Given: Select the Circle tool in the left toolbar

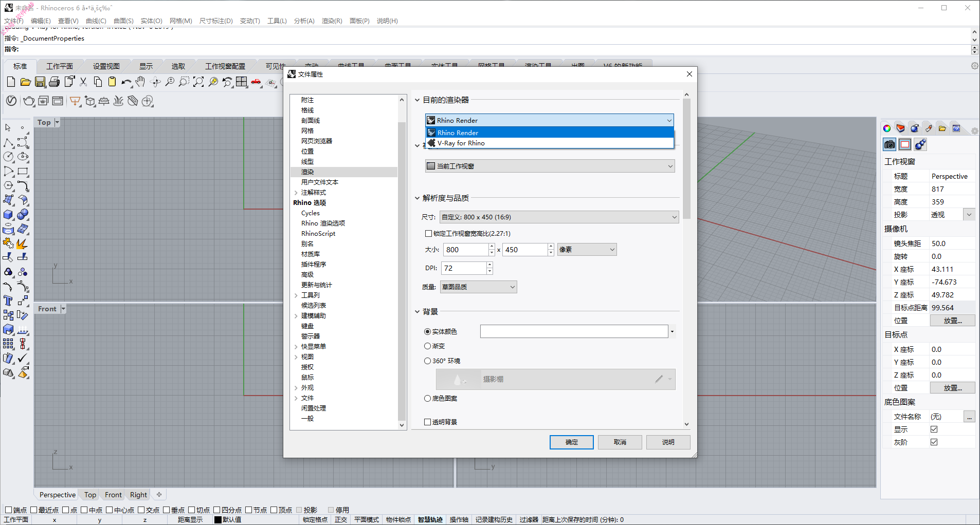Looking at the screenshot, I should click(x=9, y=157).
